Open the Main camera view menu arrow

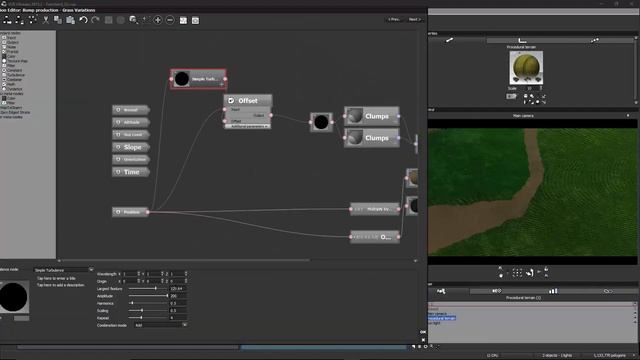pos(628,116)
